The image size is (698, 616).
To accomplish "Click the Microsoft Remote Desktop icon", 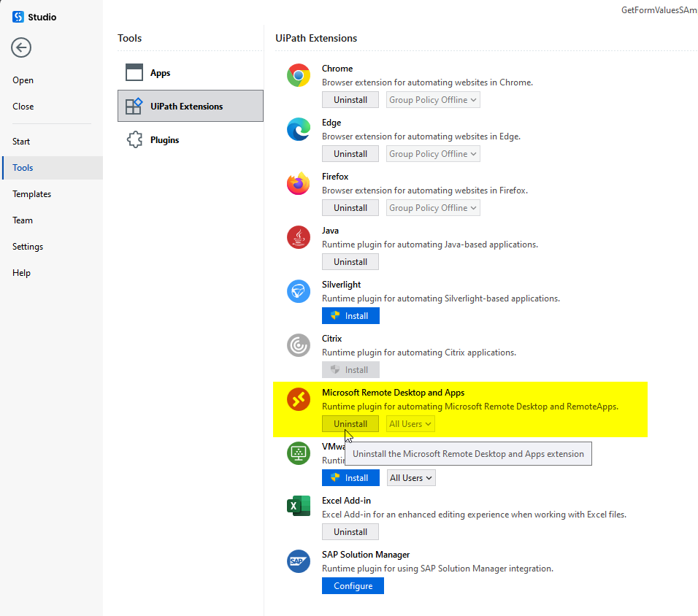I will coord(298,399).
